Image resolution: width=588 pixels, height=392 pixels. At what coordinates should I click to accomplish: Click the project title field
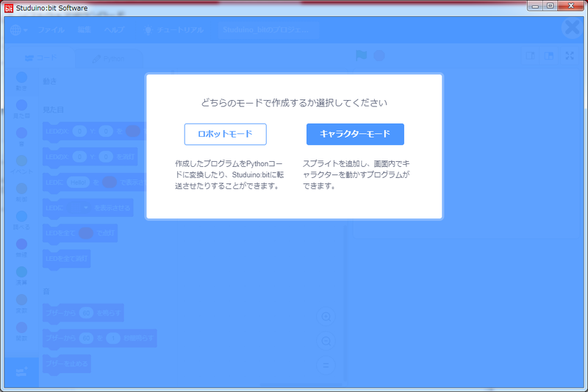tap(268, 30)
